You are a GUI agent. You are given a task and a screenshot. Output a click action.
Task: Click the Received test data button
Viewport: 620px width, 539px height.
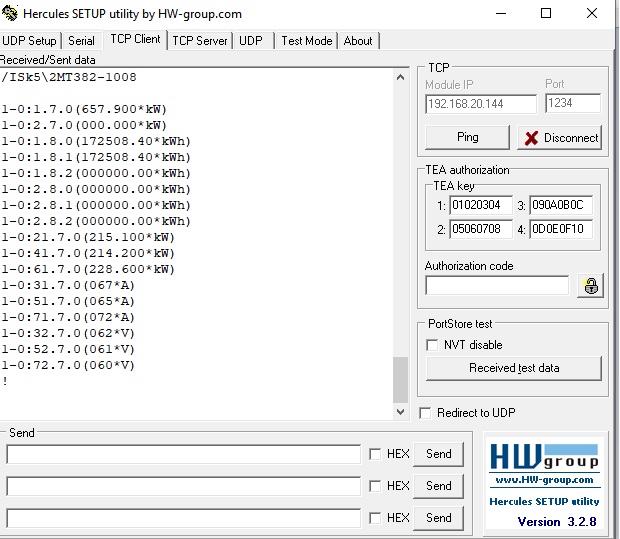[x=514, y=368]
